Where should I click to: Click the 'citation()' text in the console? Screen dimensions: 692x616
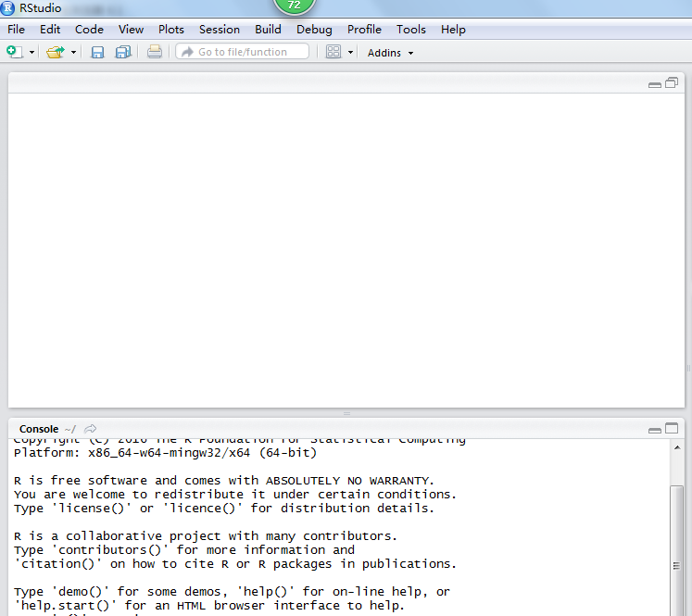pyautogui.click(x=57, y=564)
